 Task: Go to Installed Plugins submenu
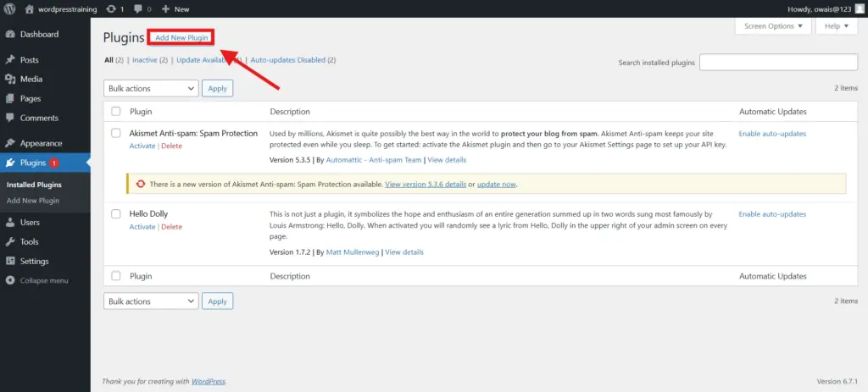34,185
